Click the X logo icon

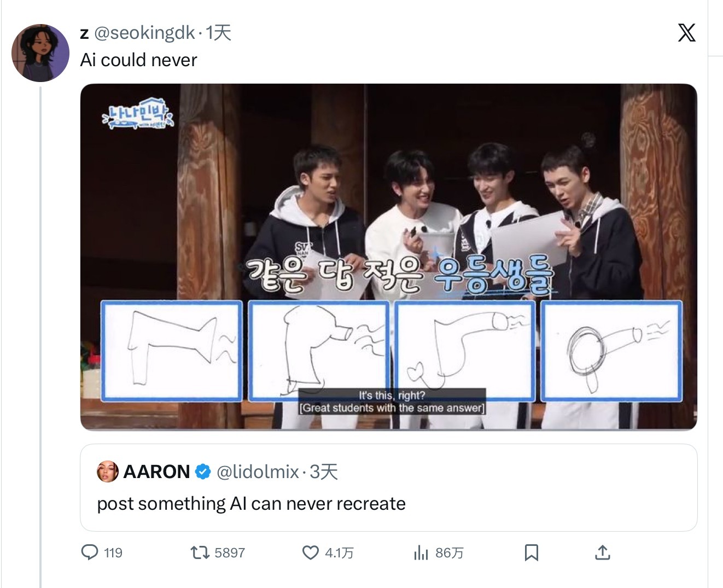point(686,33)
